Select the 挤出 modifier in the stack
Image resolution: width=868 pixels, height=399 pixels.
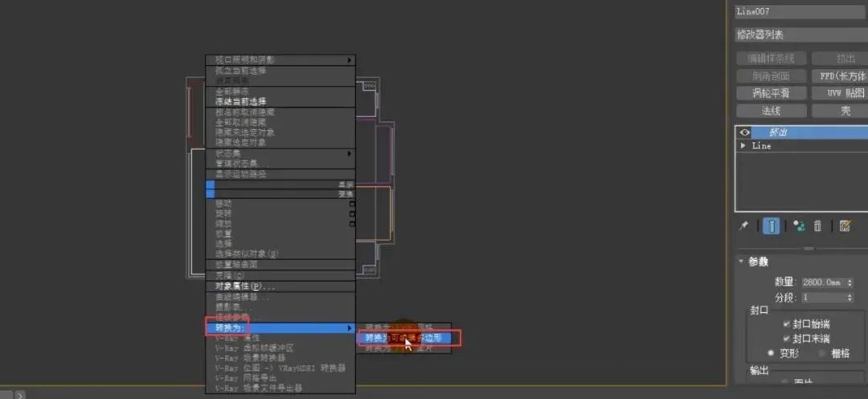coord(809,132)
